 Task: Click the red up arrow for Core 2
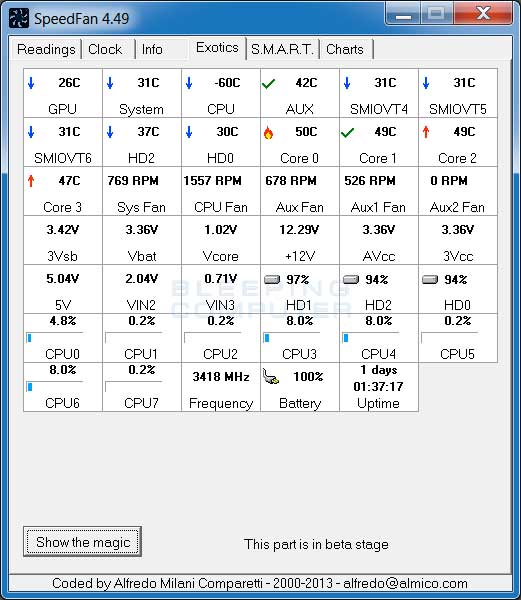tap(426, 132)
